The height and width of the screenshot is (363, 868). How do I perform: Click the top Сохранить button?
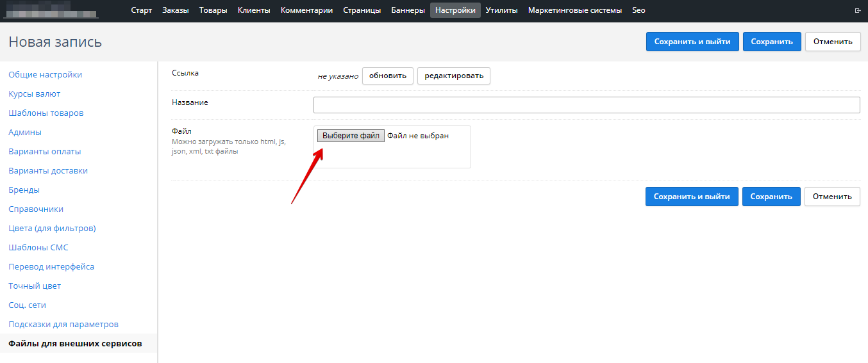772,42
